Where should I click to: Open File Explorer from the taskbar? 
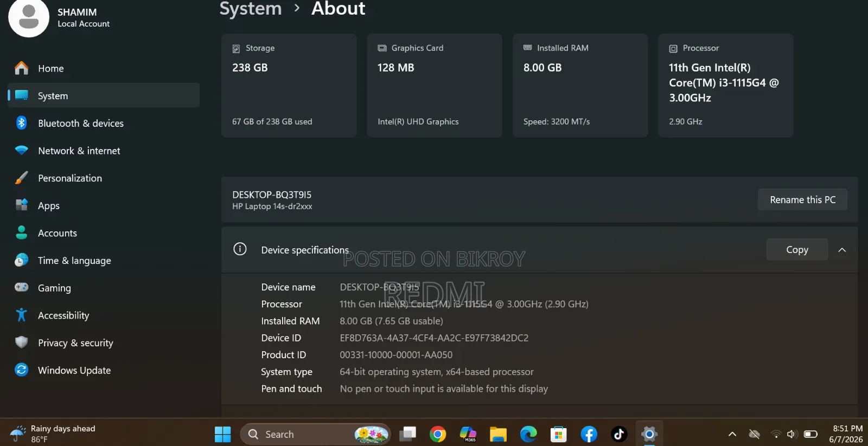pyautogui.click(x=498, y=435)
